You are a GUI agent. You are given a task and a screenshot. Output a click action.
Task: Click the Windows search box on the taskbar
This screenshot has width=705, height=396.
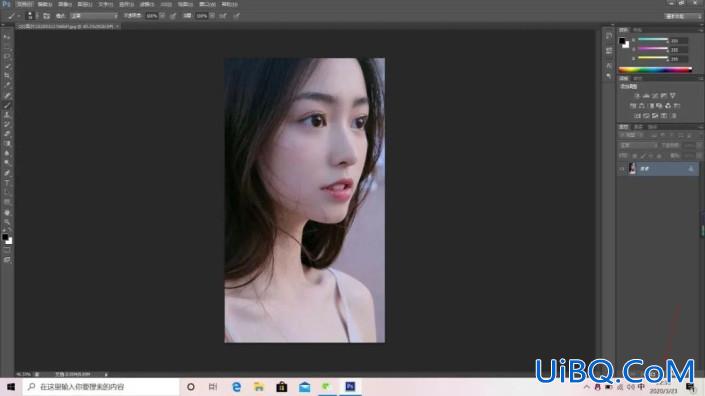pos(101,387)
